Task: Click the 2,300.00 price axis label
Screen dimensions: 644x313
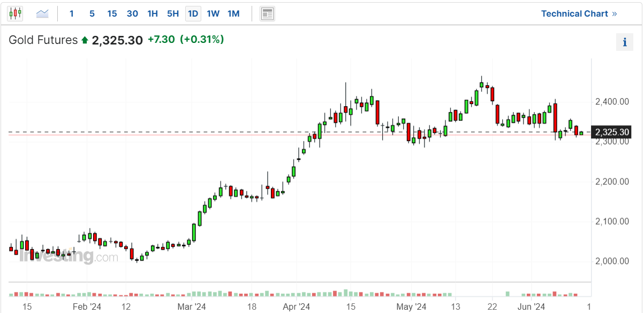Action: pos(612,141)
